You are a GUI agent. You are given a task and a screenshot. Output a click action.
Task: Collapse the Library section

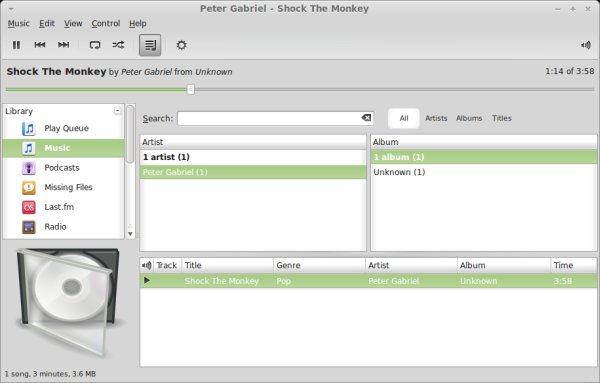point(117,111)
